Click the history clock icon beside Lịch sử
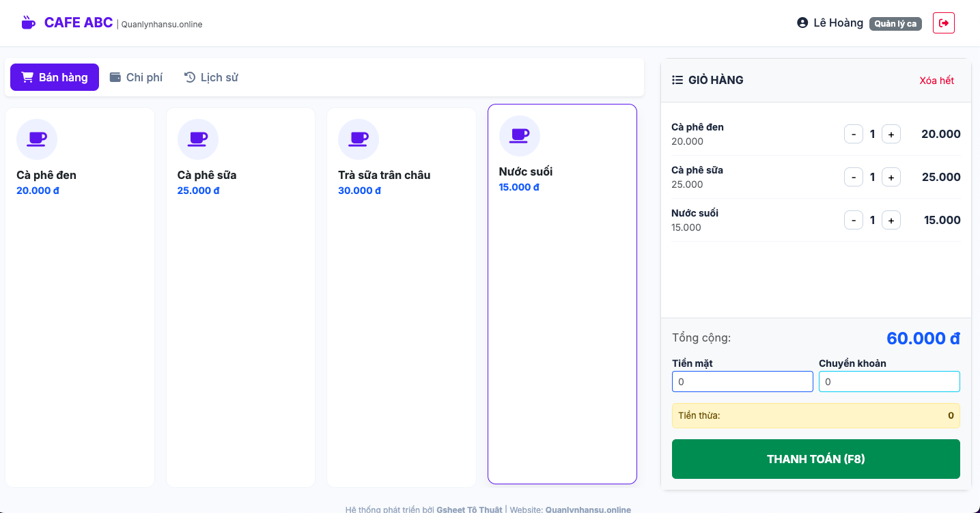980x513 pixels. coord(188,77)
